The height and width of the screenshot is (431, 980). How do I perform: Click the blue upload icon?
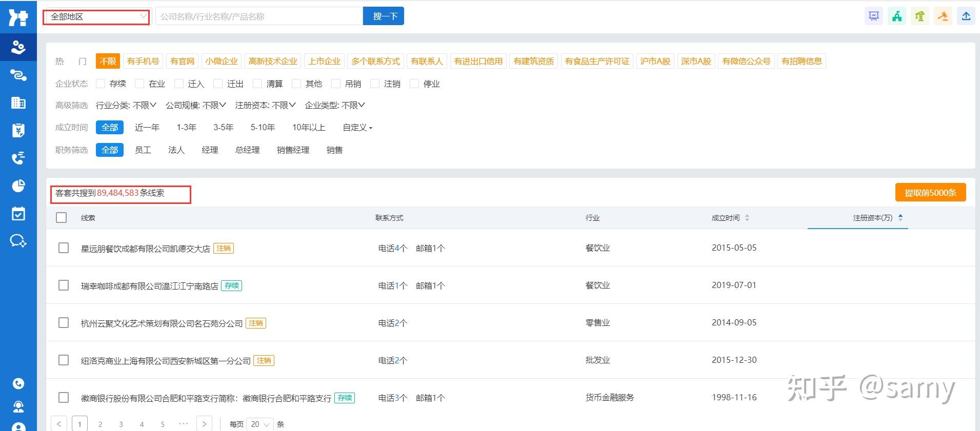click(x=966, y=16)
